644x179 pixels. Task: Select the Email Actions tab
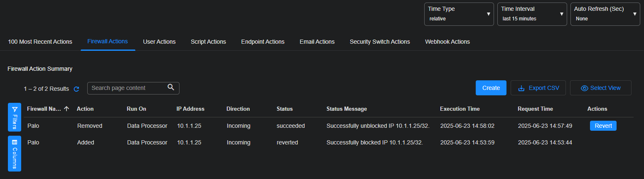pos(317,42)
